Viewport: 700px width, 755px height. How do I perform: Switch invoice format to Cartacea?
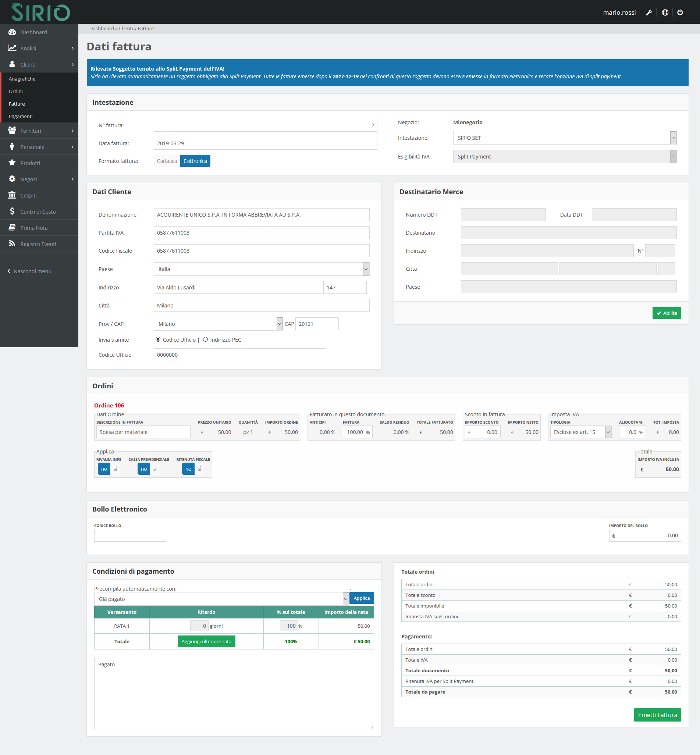click(167, 161)
